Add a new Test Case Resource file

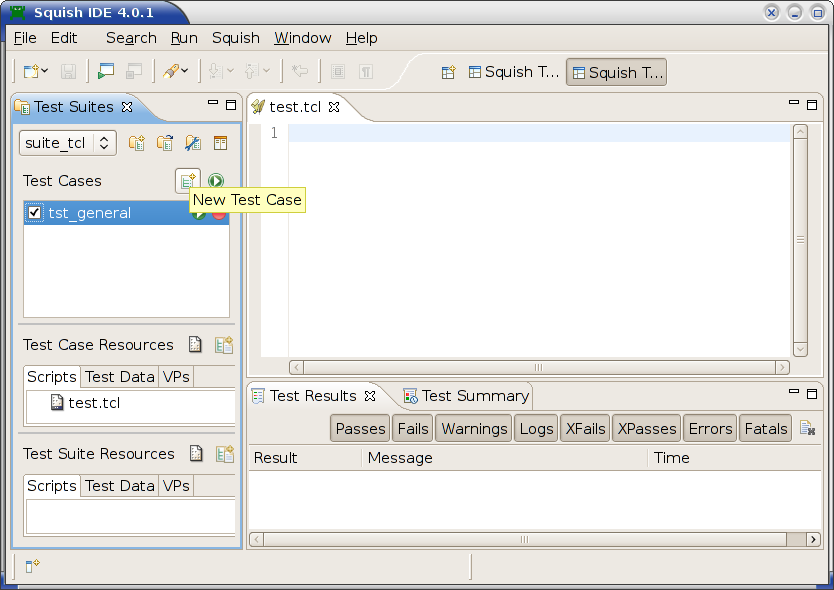coord(224,344)
